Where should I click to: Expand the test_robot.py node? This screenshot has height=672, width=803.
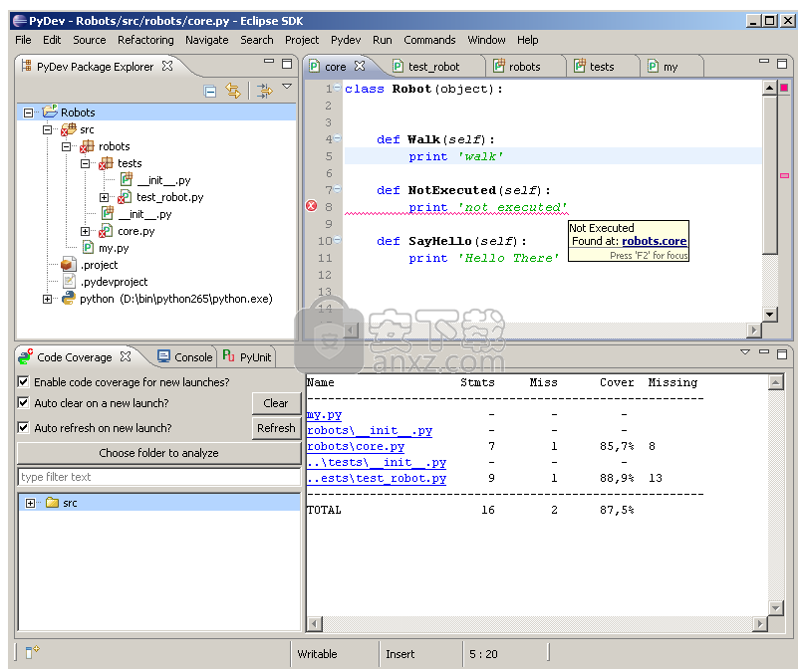[104, 197]
